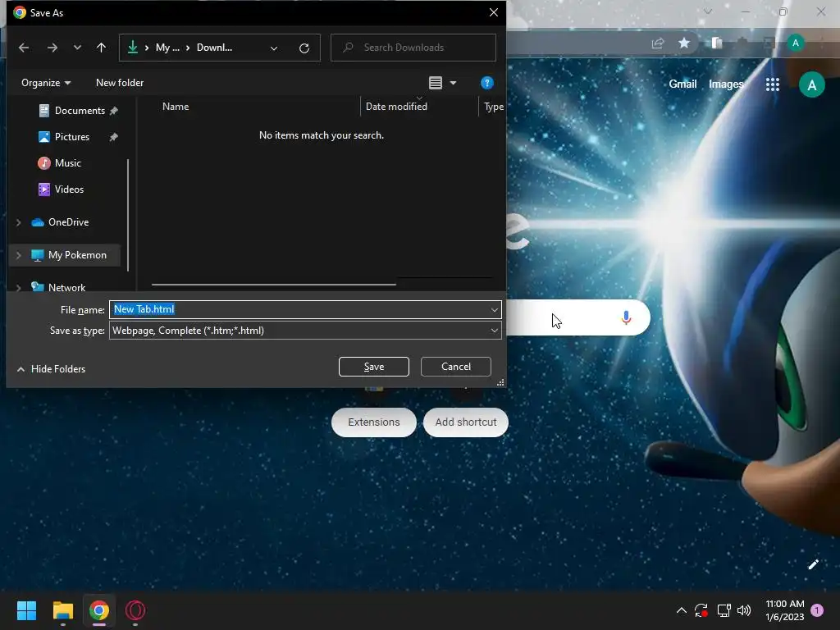Viewport: 840px width, 630px height.
Task: Select My... breadcrumb in address bar
Action: (x=167, y=48)
